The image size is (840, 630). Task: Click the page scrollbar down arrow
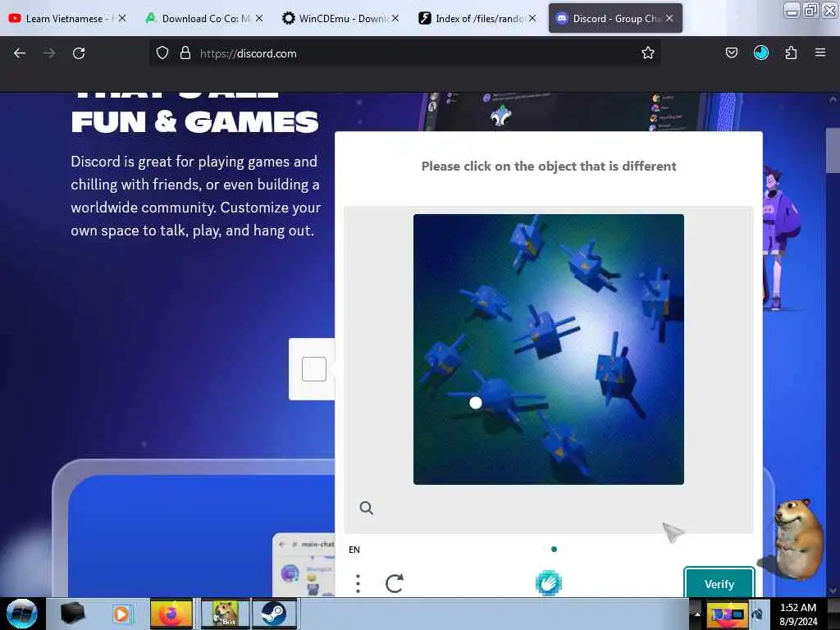tap(833, 591)
